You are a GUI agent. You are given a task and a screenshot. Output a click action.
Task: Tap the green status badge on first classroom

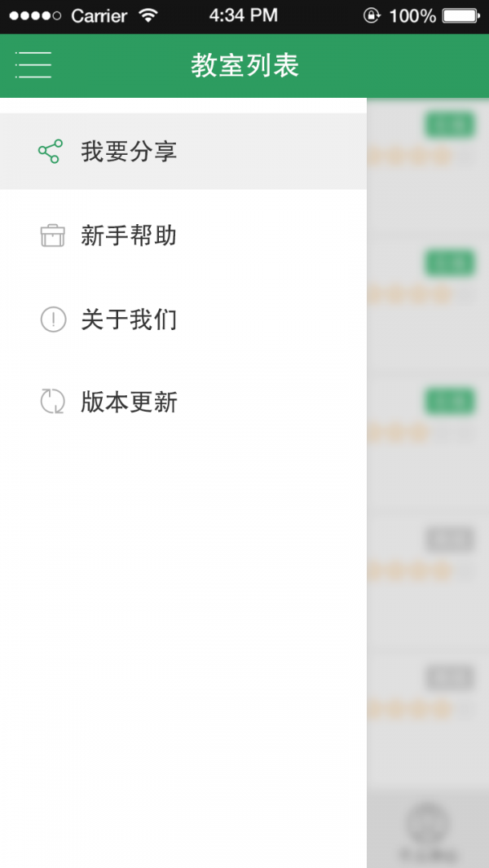pos(449,126)
